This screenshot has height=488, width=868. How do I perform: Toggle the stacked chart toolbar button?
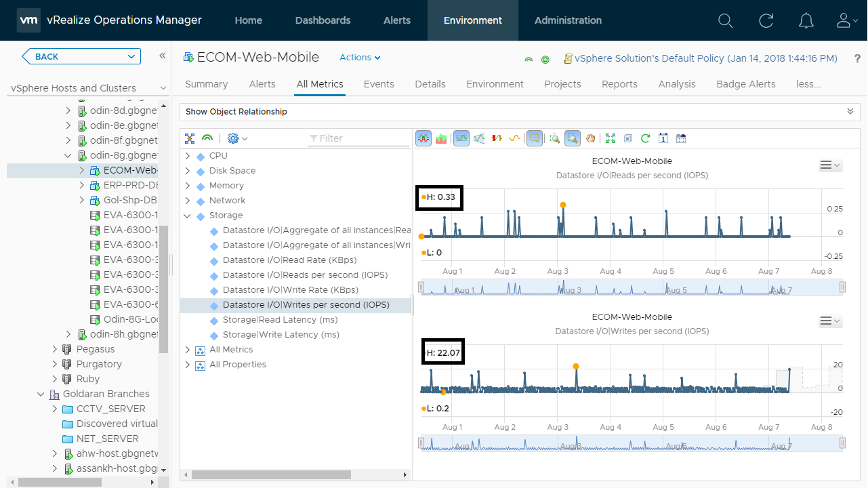(x=441, y=138)
